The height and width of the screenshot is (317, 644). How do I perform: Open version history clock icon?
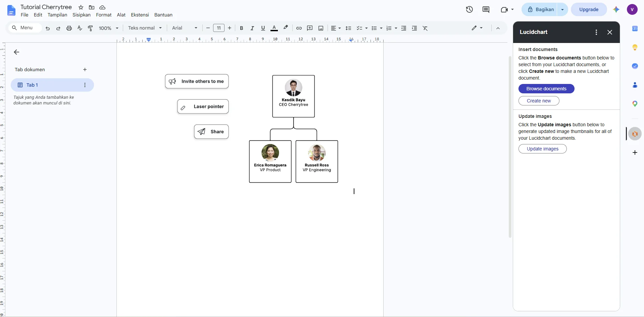[x=469, y=9]
